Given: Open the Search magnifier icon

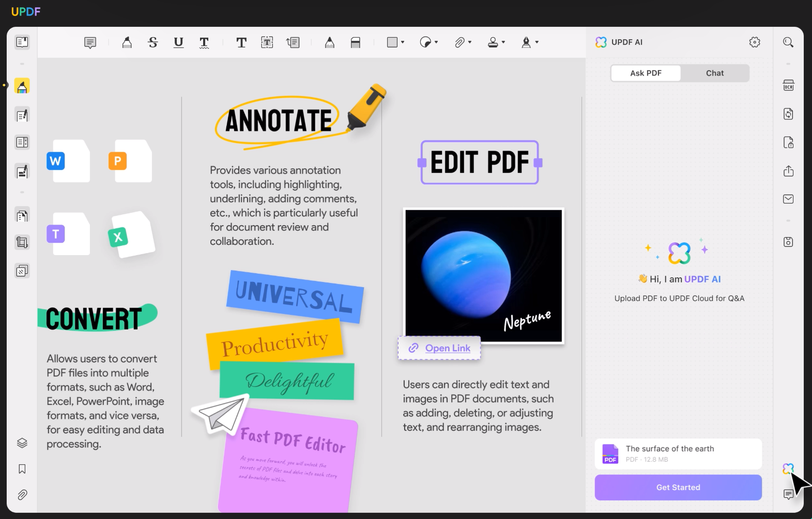Looking at the screenshot, I should [788, 42].
